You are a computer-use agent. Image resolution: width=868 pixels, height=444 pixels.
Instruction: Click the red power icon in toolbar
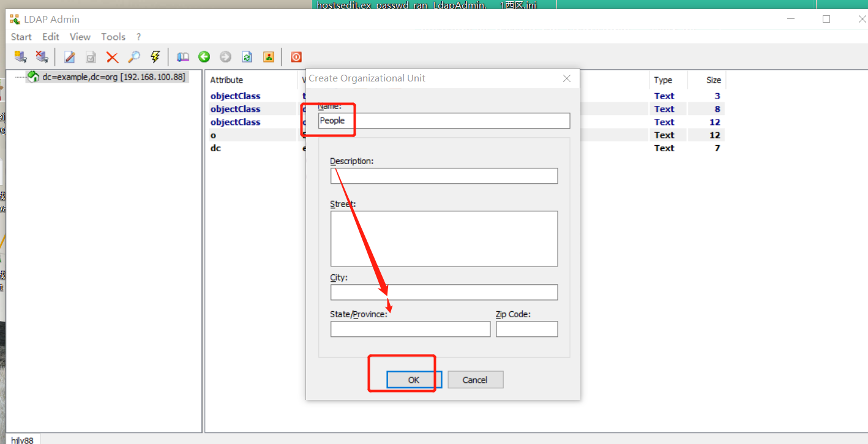point(296,57)
